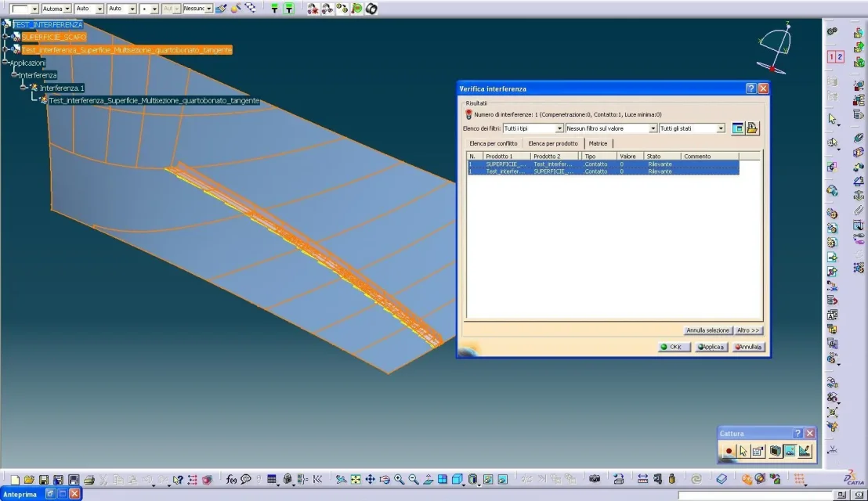Open the 'Nessuno' combo box in the top toolbar

197,9
